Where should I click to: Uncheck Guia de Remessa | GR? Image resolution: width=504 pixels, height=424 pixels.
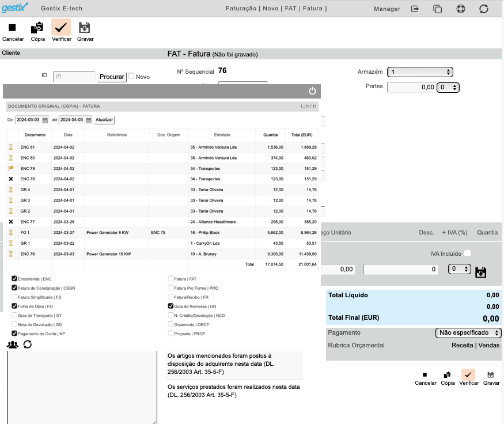click(170, 306)
